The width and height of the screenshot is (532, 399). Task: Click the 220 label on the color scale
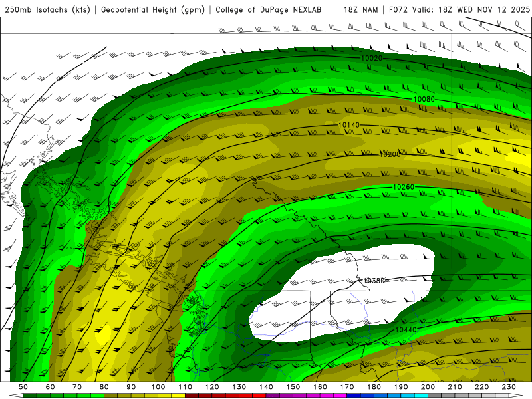(482, 387)
